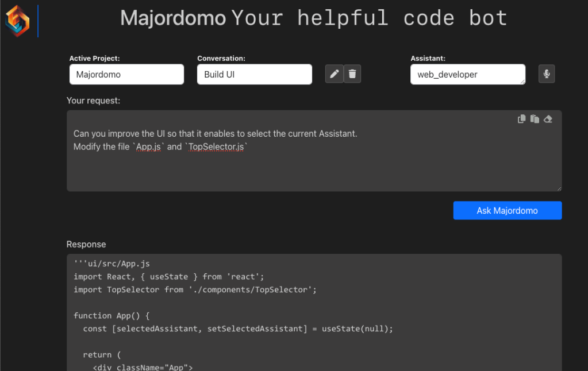The height and width of the screenshot is (371, 588).
Task: Open the Conversation field showing Build UI
Action: 254,75
